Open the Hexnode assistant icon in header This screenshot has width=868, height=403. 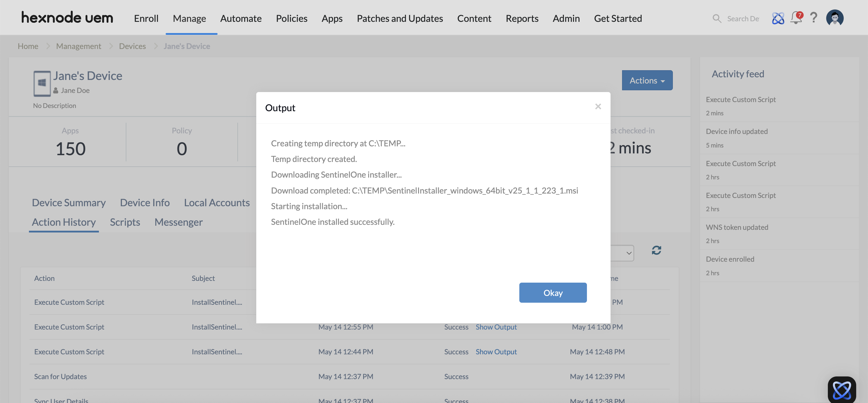(x=778, y=18)
